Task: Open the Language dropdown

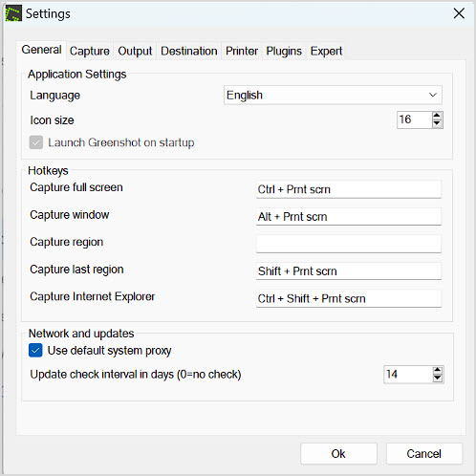Action: [333, 95]
